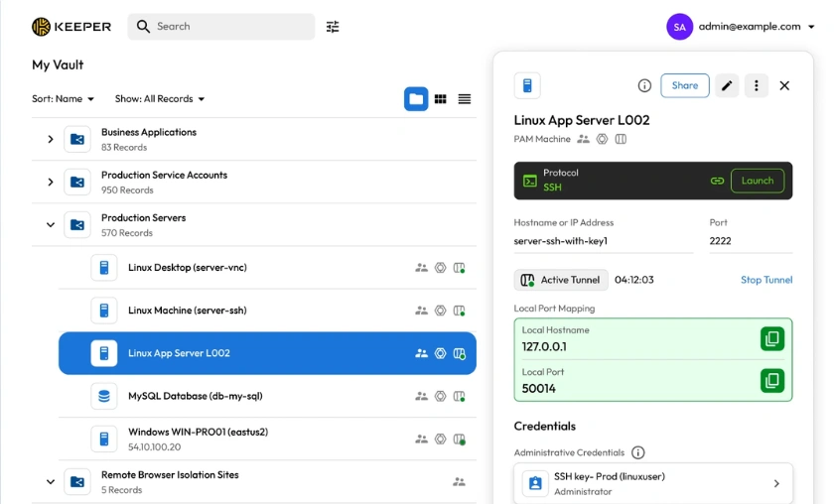Click shared users icon on Remote Browser Isolation row
Screen dimensions: 834x504
[x=459, y=482]
